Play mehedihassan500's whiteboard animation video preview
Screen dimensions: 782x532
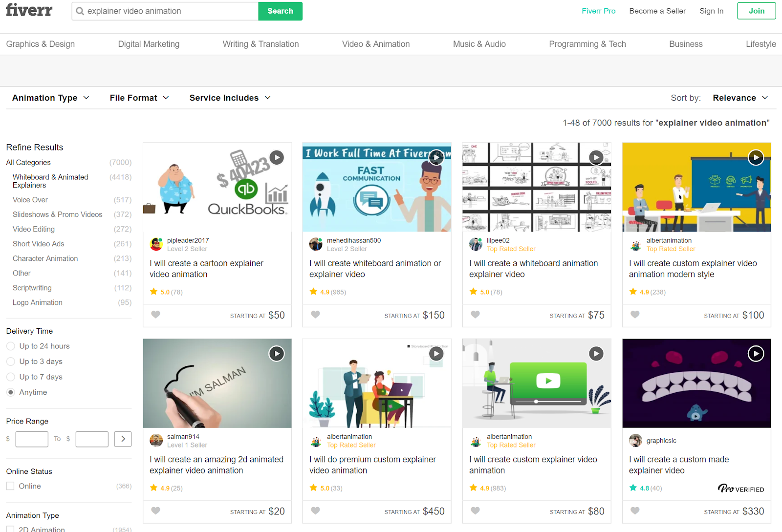tap(436, 157)
